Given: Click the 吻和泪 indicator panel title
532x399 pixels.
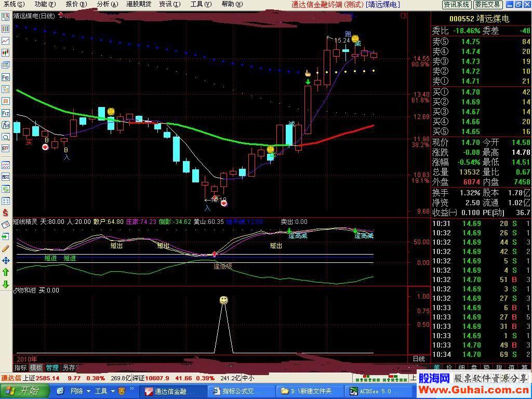Looking at the screenshot, I should (x=26, y=290).
